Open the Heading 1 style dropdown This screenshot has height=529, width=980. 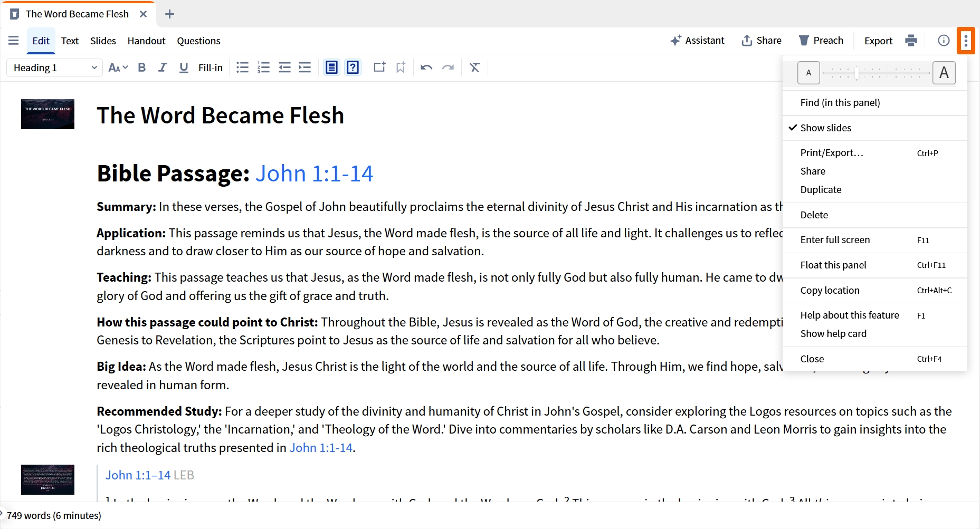54,68
